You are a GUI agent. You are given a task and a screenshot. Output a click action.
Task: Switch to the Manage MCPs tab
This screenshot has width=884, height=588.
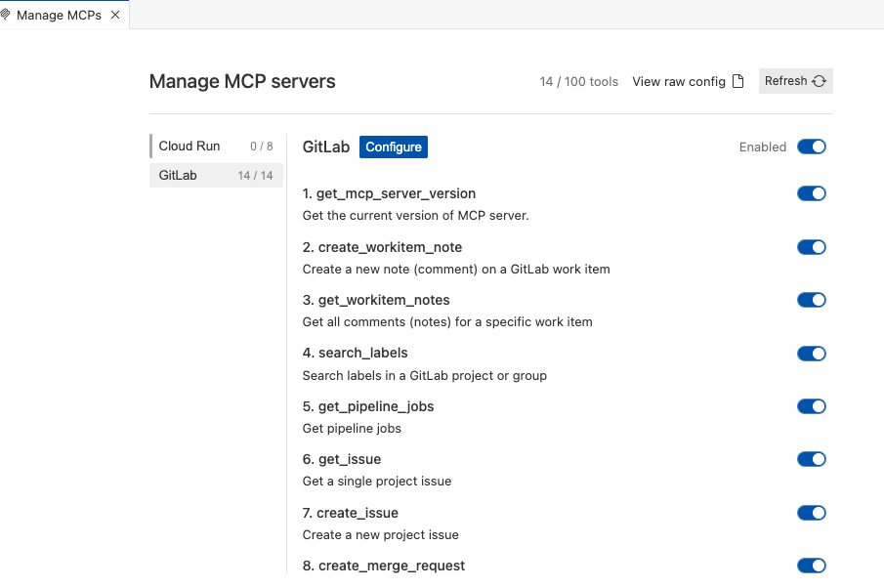[x=59, y=15]
